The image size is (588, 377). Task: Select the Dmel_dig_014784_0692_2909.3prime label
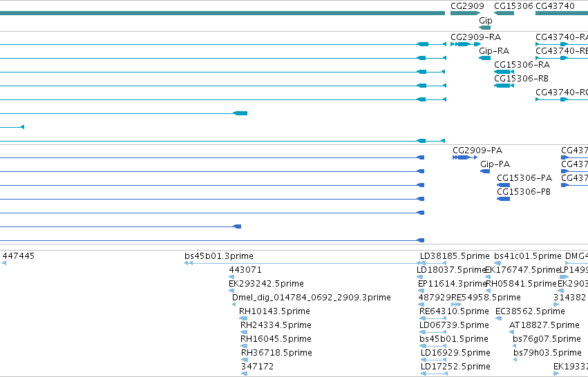tap(311, 298)
